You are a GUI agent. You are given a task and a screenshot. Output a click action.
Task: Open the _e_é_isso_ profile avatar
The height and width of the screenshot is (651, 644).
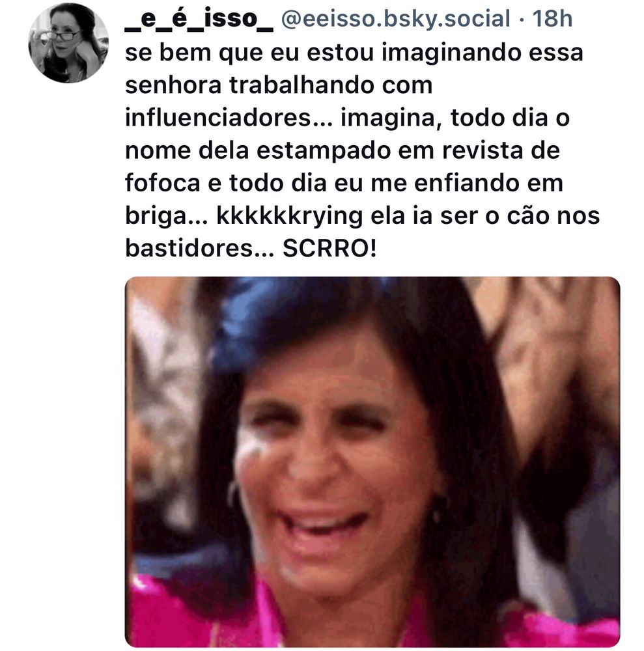(x=68, y=43)
